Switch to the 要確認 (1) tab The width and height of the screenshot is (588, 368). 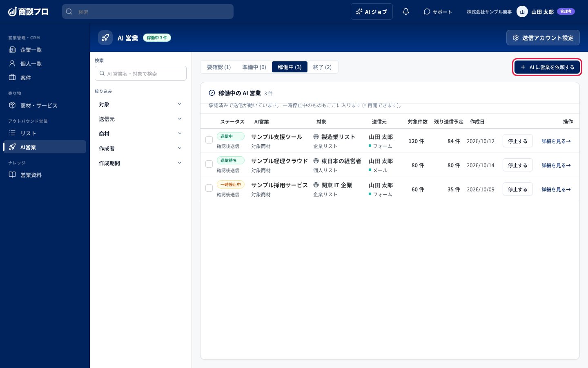point(219,67)
